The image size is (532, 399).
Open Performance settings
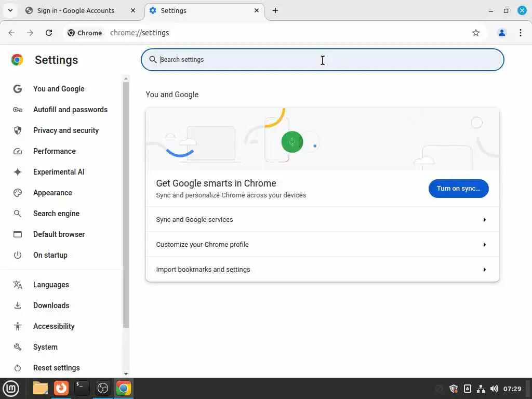click(x=54, y=151)
